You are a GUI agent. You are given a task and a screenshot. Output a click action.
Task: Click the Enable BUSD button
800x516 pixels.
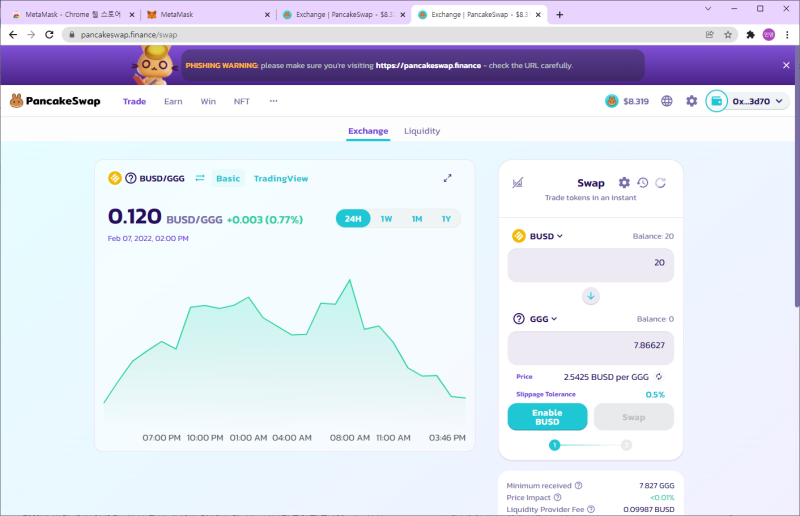click(547, 417)
